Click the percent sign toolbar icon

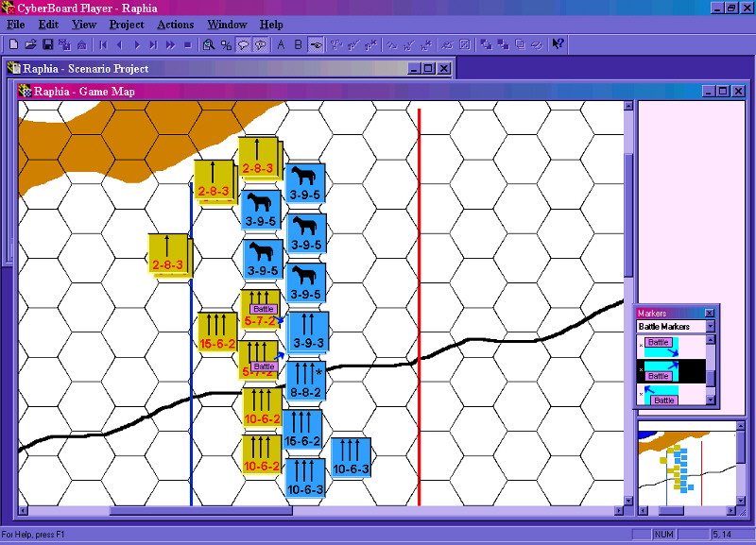pos(226,44)
